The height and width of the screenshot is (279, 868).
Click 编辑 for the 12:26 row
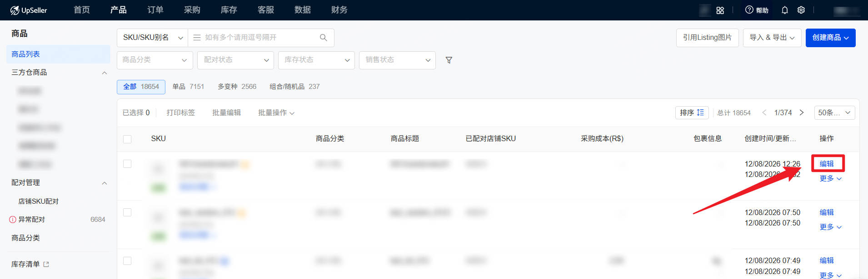[x=827, y=164]
